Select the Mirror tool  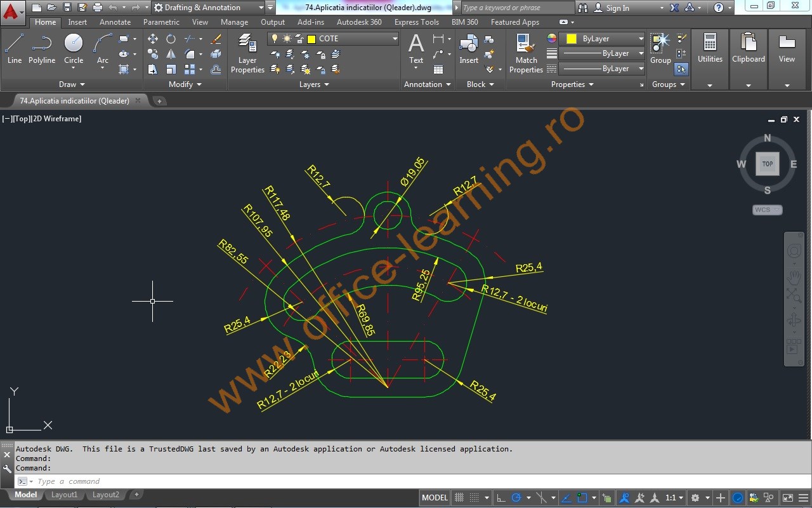tap(171, 54)
